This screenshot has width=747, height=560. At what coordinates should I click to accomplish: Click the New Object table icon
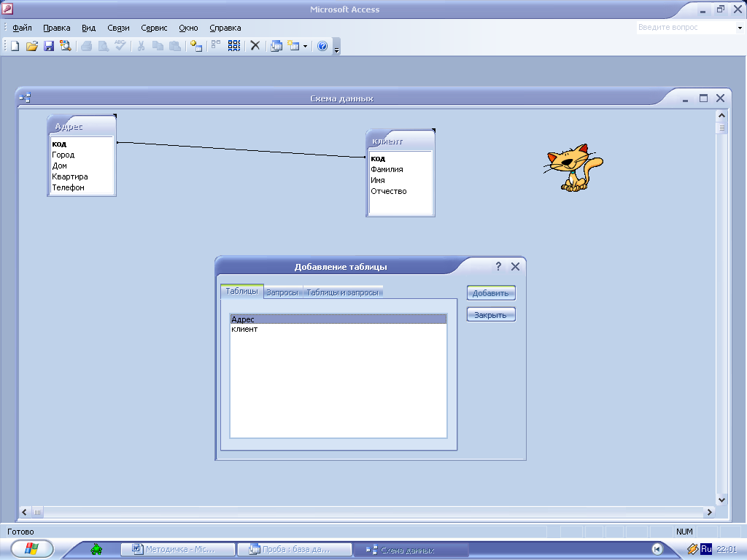click(x=293, y=46)
